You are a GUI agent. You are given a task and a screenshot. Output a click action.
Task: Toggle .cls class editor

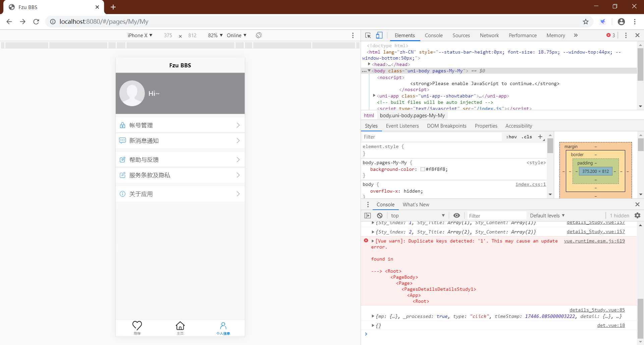tap(527, 137)
